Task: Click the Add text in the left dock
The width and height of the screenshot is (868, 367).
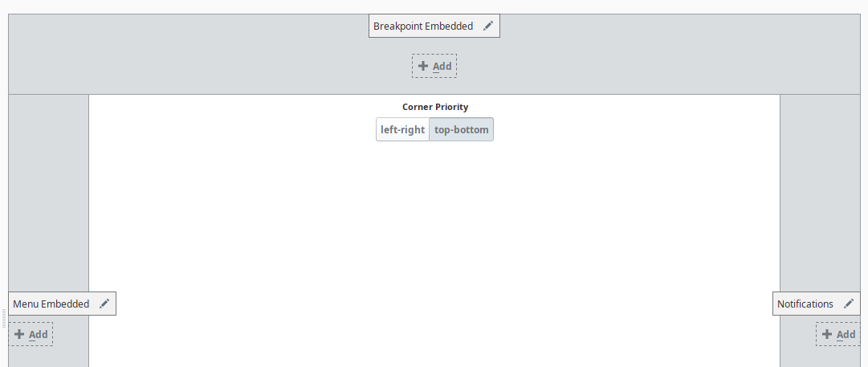Action: [x=39, y=334]
